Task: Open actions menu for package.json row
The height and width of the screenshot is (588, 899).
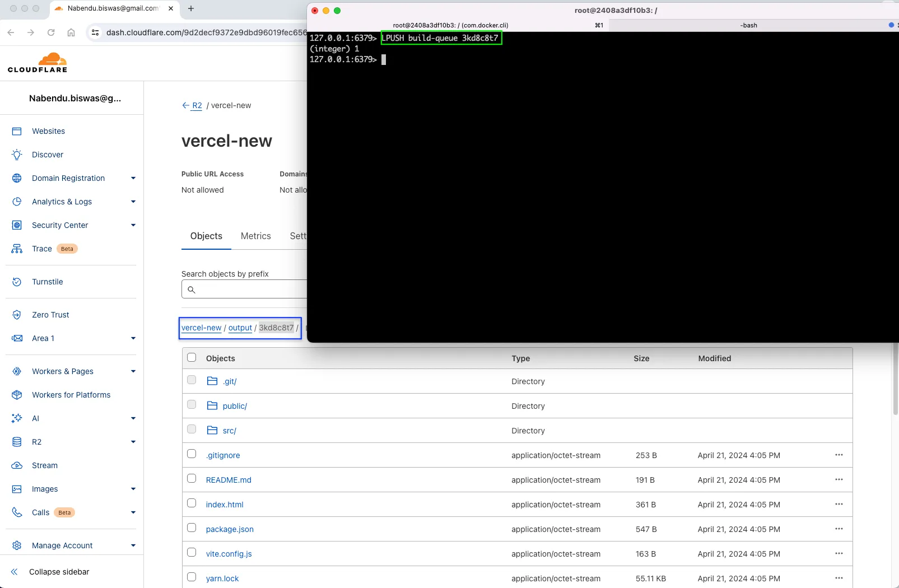Action: click(839, 529)
